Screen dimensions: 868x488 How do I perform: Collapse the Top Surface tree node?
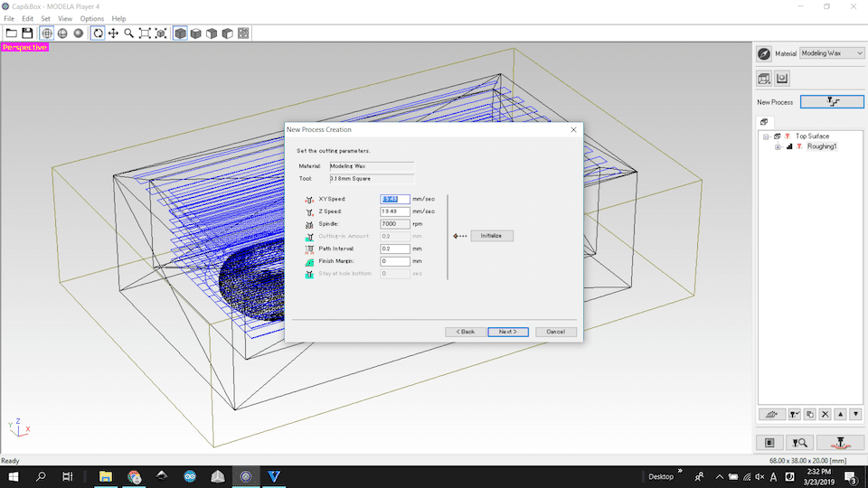click(x=766, y=136)
